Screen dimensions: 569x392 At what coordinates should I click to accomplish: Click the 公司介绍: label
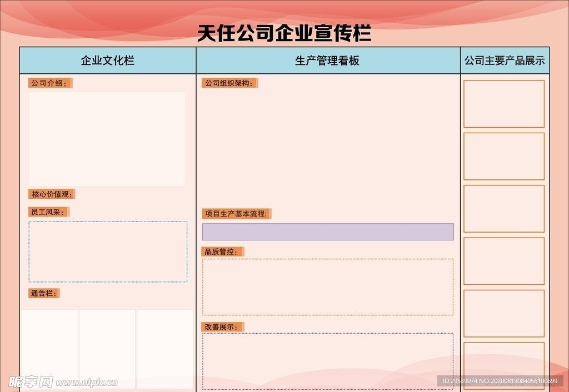tap(51, 83)
